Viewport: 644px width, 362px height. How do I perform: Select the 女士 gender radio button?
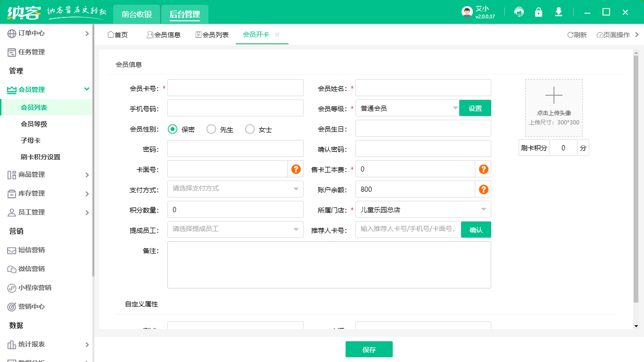[249, 128]
